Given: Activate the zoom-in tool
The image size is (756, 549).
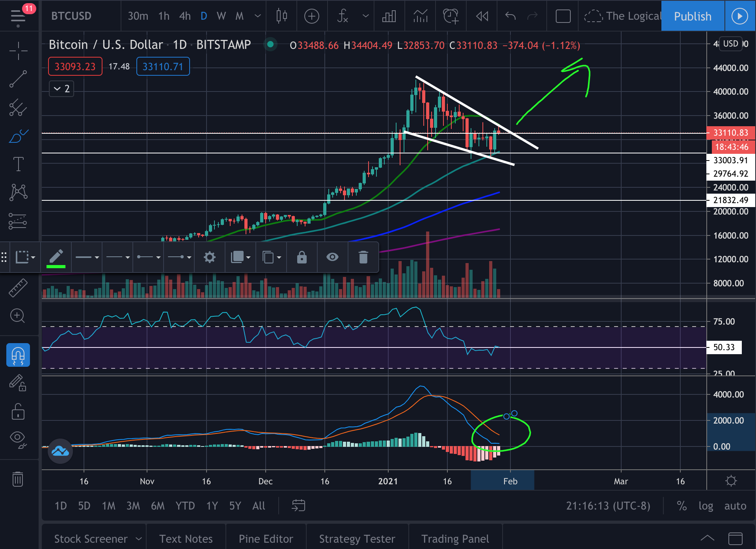Looking at the screenshot, I should click(x=18, y=316).
